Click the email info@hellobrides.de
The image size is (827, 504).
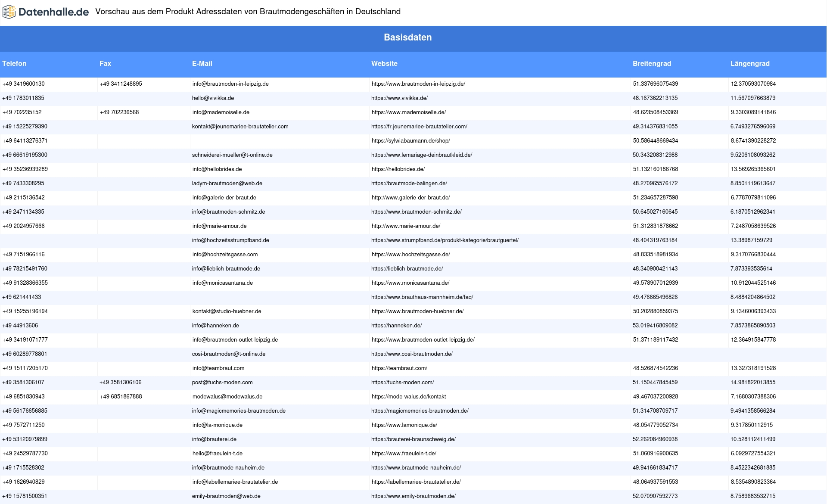tap(217, 169)
